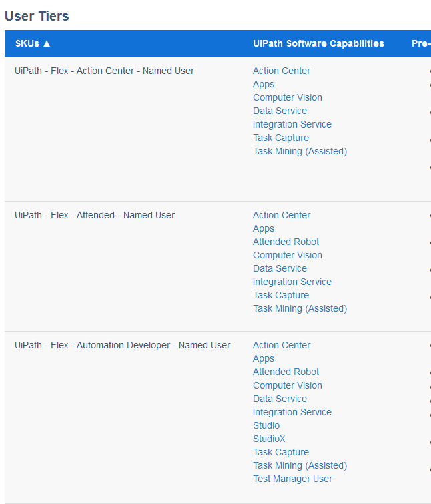Open Action Center link in Action Center row
The image size is (431, 504).
coord(281,71)
